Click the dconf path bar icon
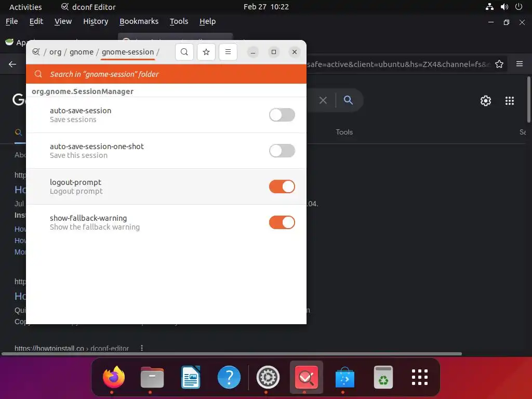 [36, 52]
